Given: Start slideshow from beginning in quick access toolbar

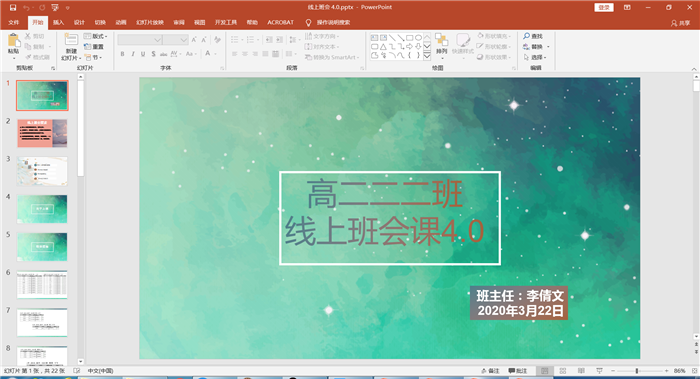Looking at the screenshot, I should point(55,8).
